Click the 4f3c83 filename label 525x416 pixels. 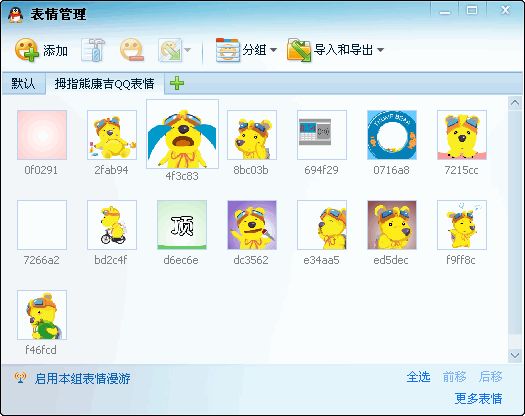pos(182,176)
